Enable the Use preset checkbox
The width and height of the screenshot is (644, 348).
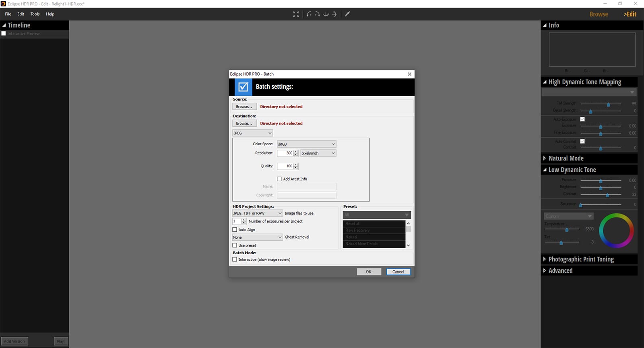point(235,245)
